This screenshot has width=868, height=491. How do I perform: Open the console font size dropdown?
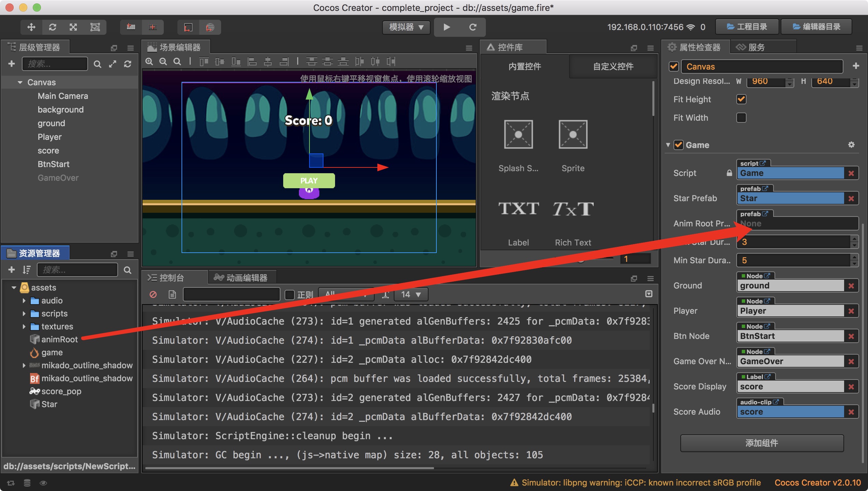(411, 294)
